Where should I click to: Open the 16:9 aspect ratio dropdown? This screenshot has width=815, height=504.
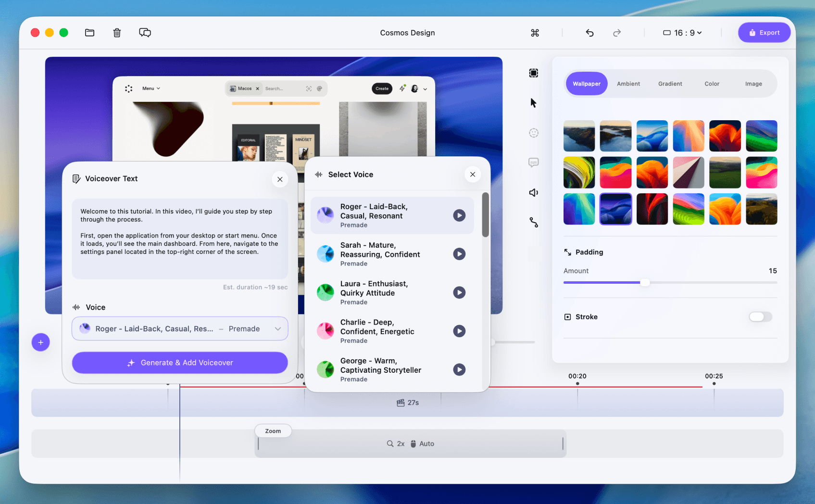point(682,32)
